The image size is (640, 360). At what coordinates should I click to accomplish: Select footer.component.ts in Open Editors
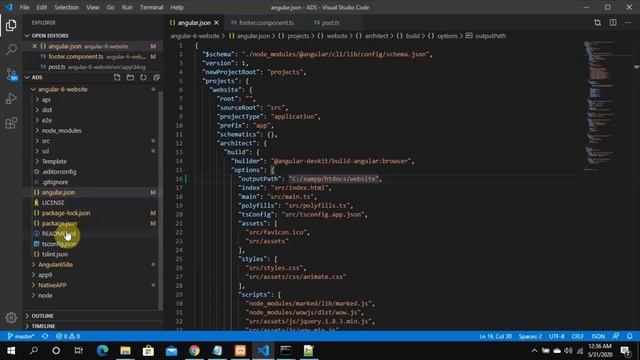[76, 57]
